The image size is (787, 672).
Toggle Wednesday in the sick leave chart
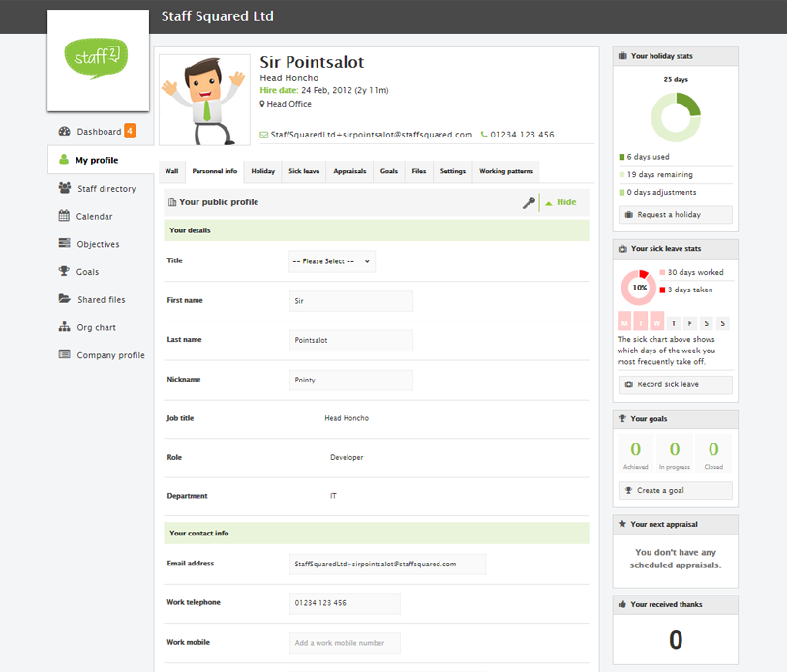(656, 322)
